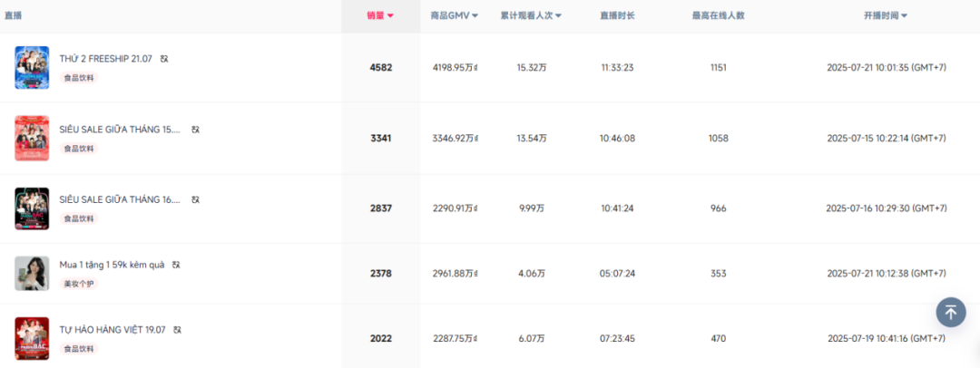
Task: Click GMV value 3346.92万₫
Action: coord(455,138)
